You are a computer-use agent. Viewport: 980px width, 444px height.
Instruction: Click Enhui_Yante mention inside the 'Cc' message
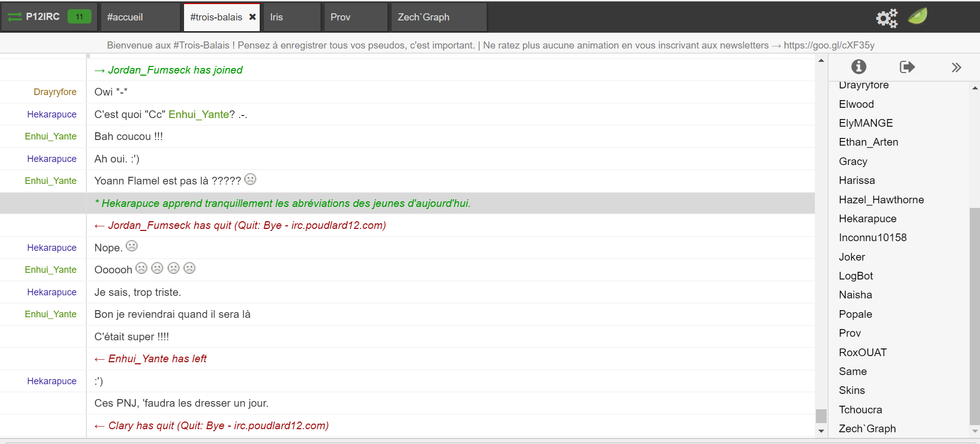pos(199,114)
